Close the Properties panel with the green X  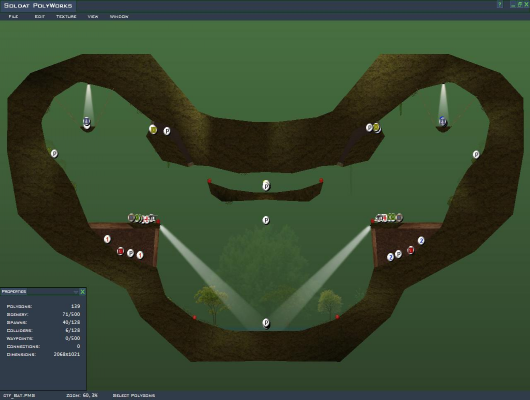[82, 291]
